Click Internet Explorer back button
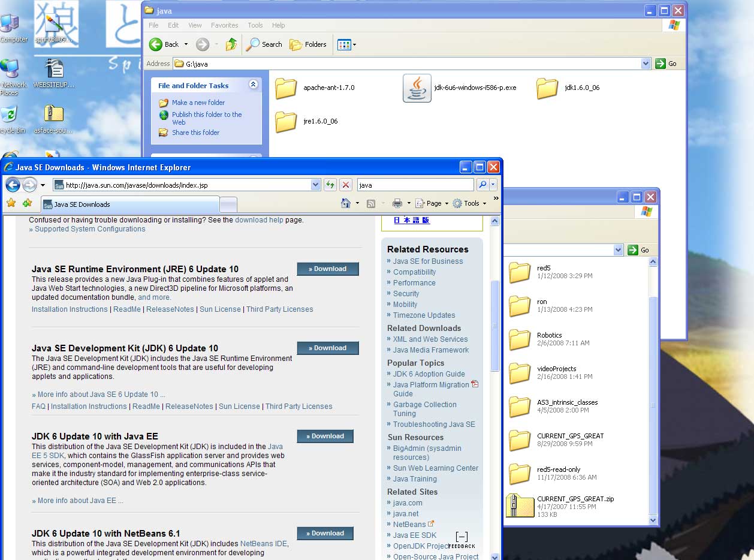This screenshot has height=560, width=754. (x=13, y=185)
